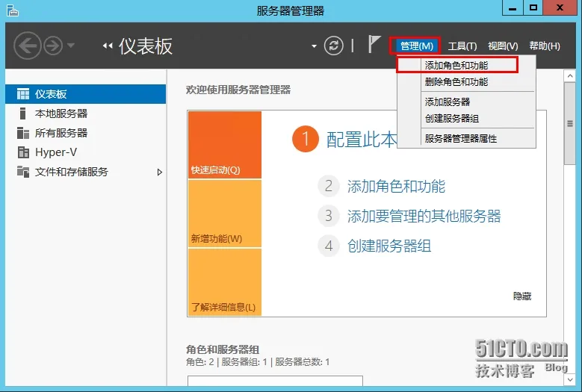The width and height of the screenshot is (582, 392).
Task: Minimize the 服务器管理器 window
Action: coord(513,7)
